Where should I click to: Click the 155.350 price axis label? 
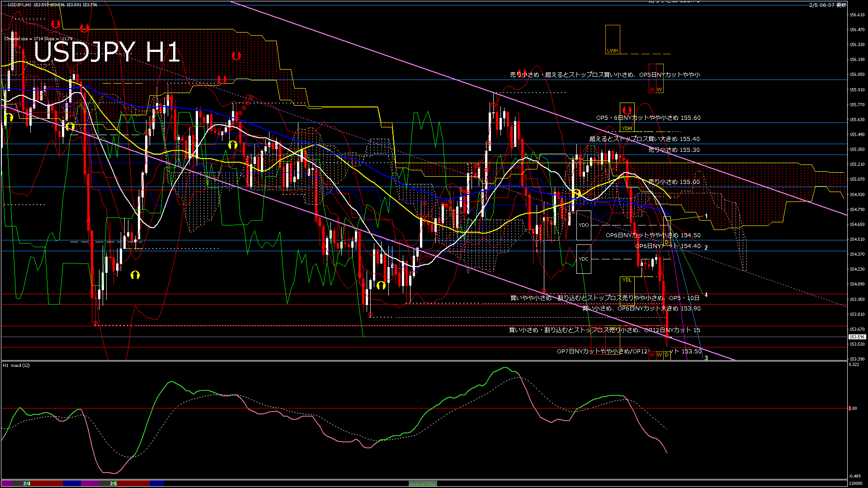(857, 150)
